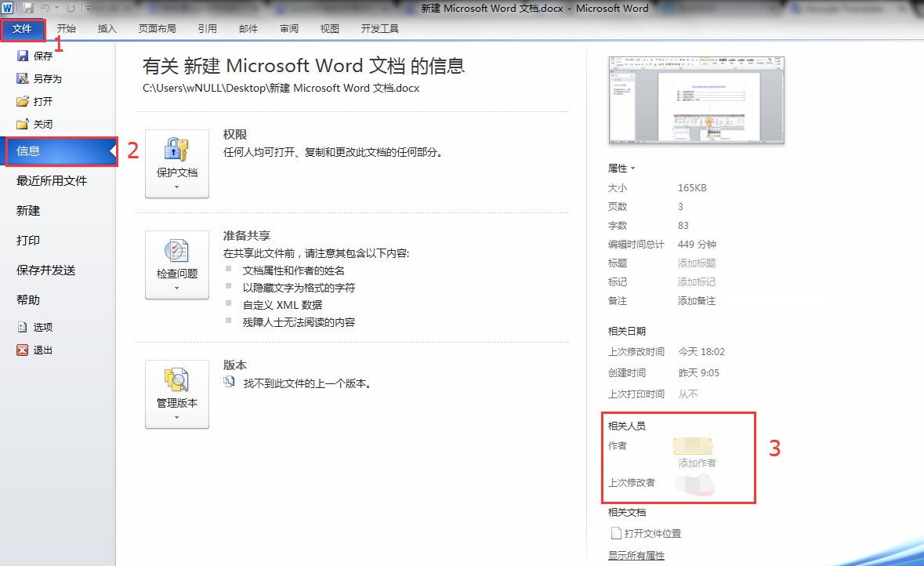Screen dimensions: 924x566
Task: Switch to the 审阅 ribbon tab
Action: 289,29
